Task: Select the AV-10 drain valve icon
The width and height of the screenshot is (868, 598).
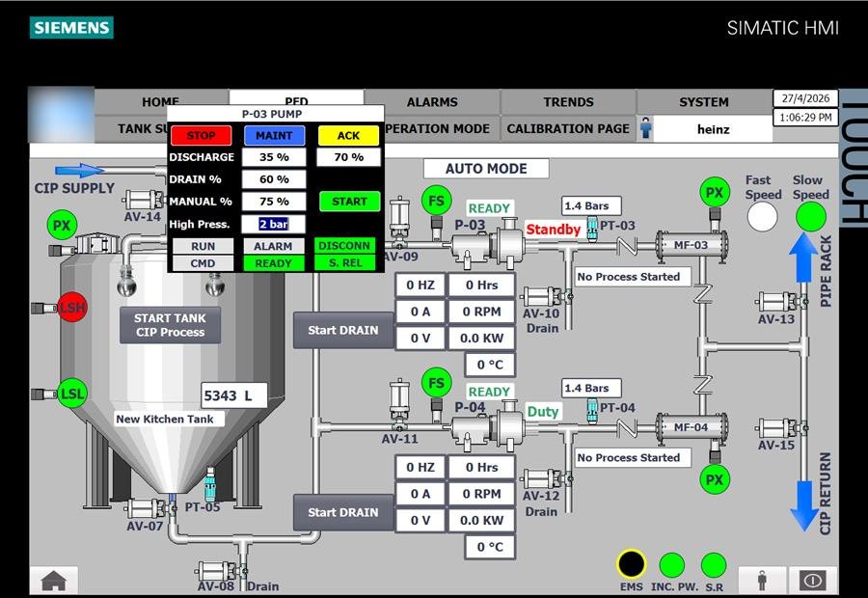Action: (547, 297)
